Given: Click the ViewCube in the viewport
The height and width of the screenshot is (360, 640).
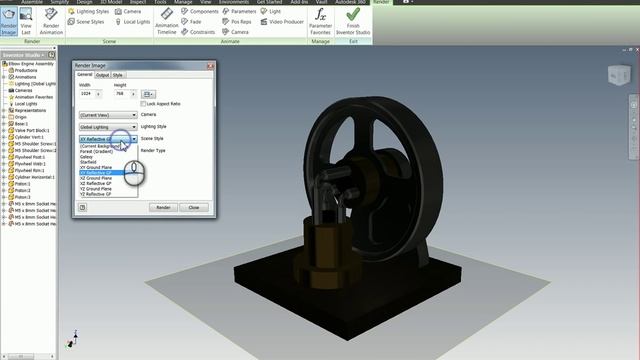Looking at the screenshot, I should pyautogui.click(x=619, y=75).
